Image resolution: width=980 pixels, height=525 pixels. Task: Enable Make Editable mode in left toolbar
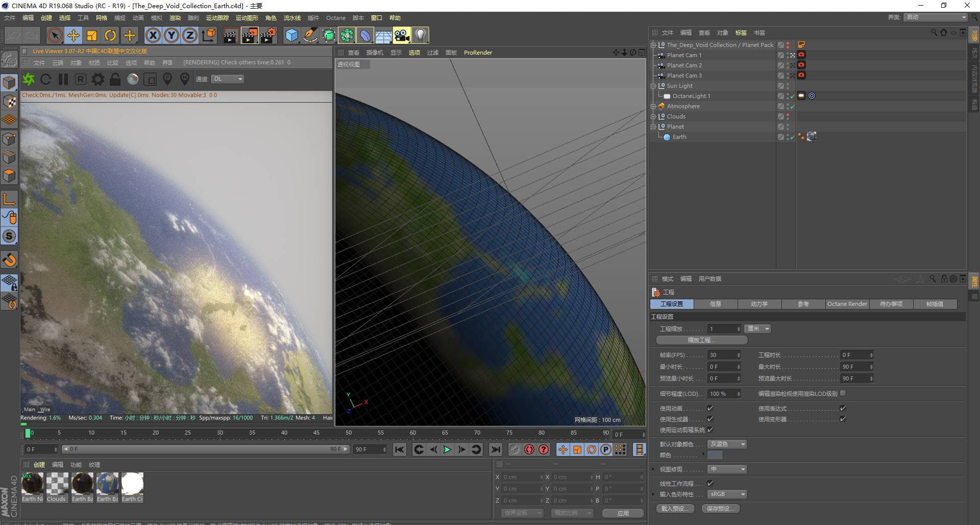(9, 60)
